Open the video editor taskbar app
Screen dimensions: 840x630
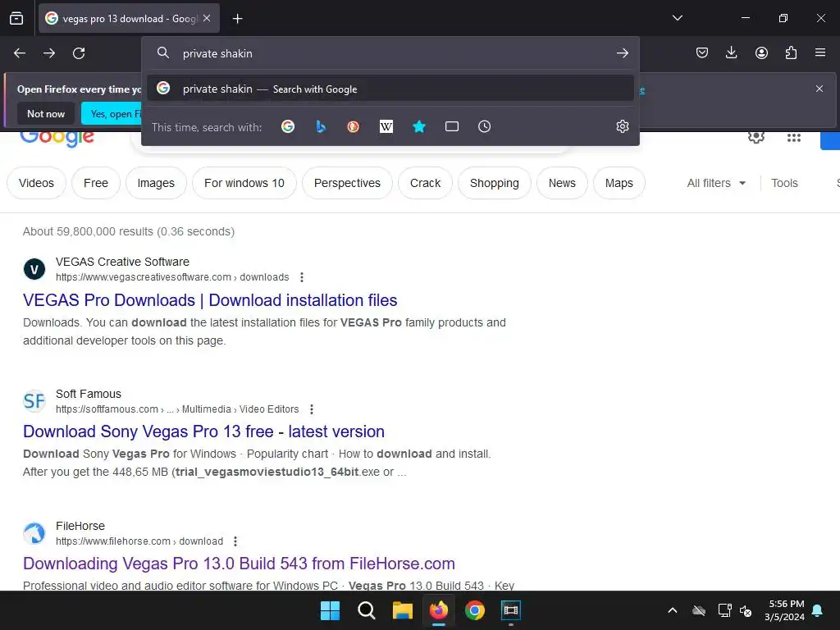click(x=511, y=610)
